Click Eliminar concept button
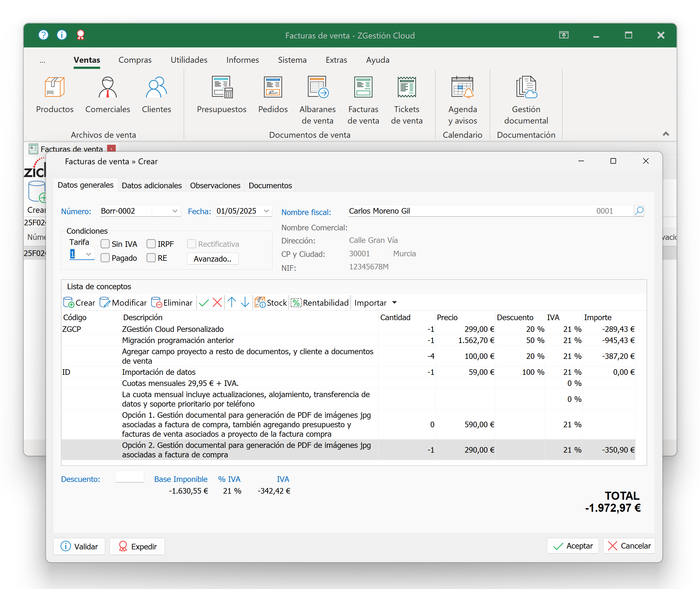700x589 pixels. coord(172,303)
